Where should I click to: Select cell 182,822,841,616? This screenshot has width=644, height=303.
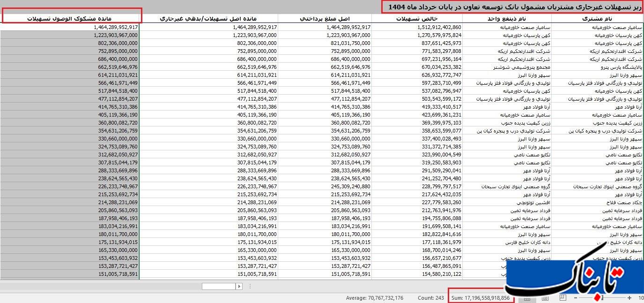(417, 234)
